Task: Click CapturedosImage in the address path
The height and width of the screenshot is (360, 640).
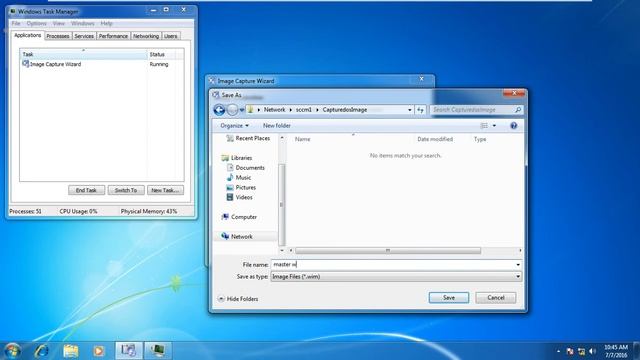Action: pos(344,110)
